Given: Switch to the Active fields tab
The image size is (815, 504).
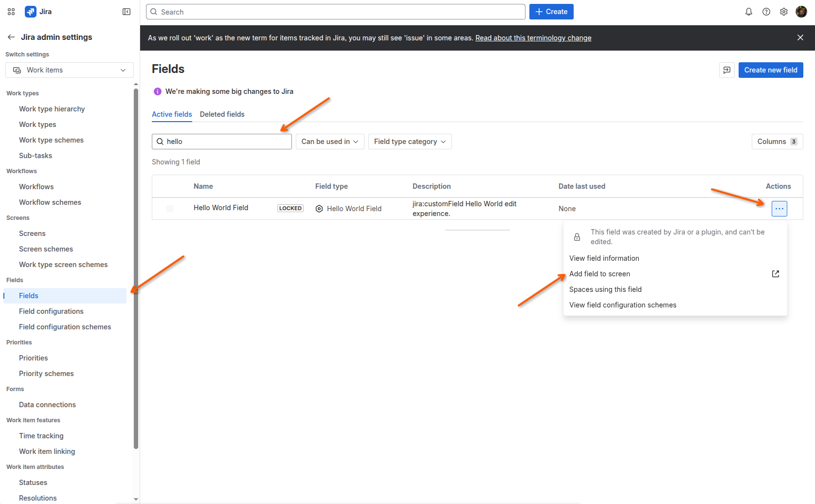Looking at the screenshot, I should click(x=172, y=114).
